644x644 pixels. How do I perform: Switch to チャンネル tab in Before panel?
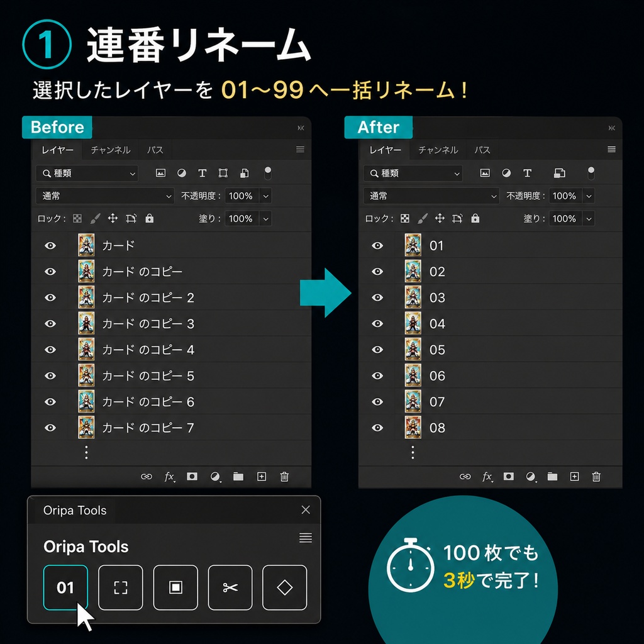[111, 150]
